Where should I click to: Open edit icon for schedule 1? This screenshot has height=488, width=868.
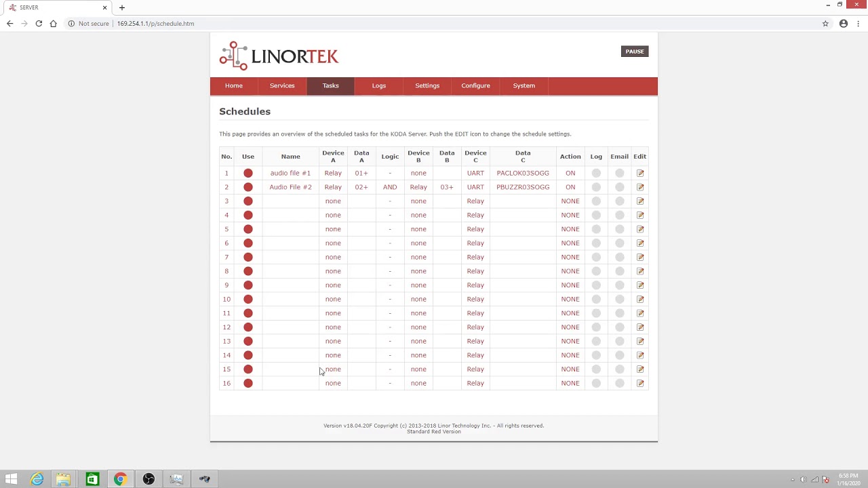pyautogui.click(x=640, y=173)
